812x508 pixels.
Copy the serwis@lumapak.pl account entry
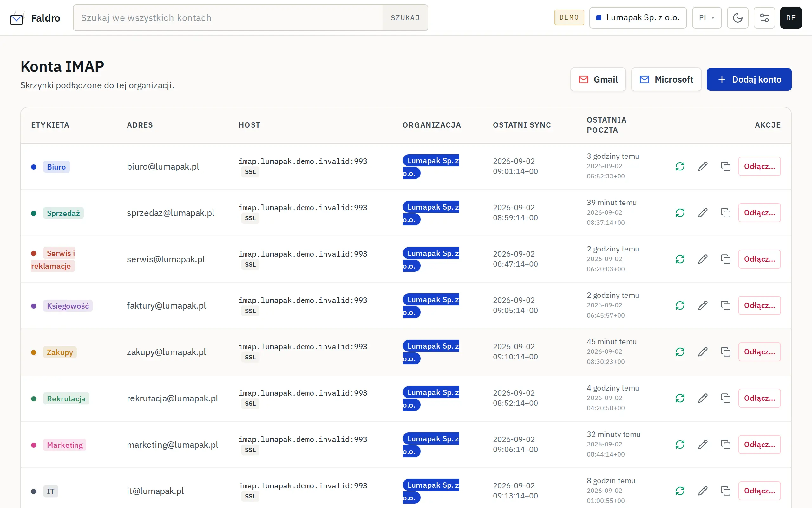[x=725, y=259]
